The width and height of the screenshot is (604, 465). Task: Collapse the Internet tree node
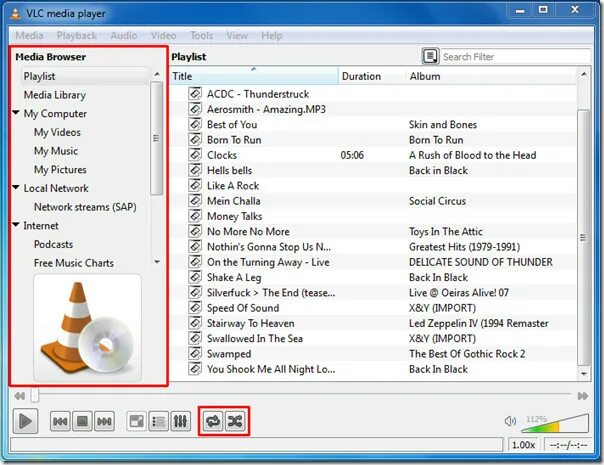(16, 225)
